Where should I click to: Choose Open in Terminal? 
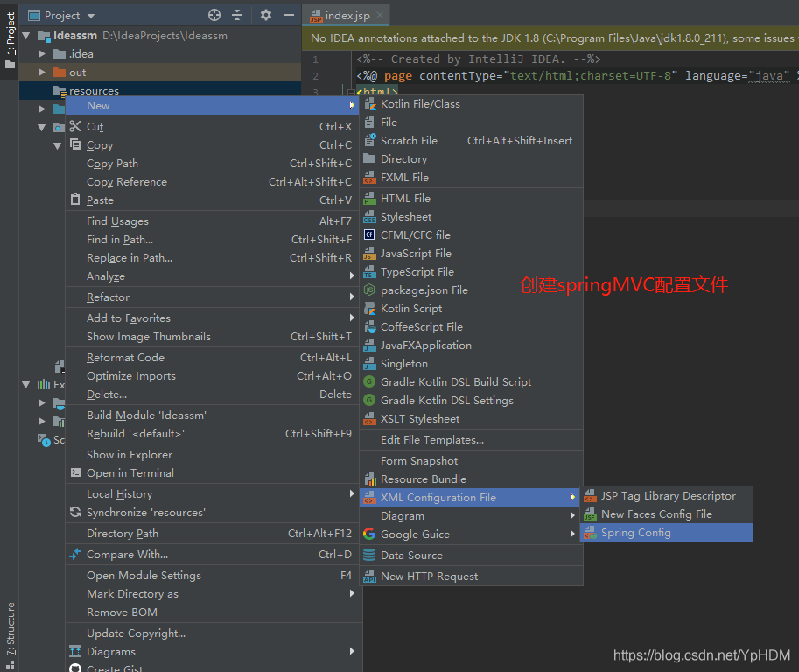tap(130, 473)
